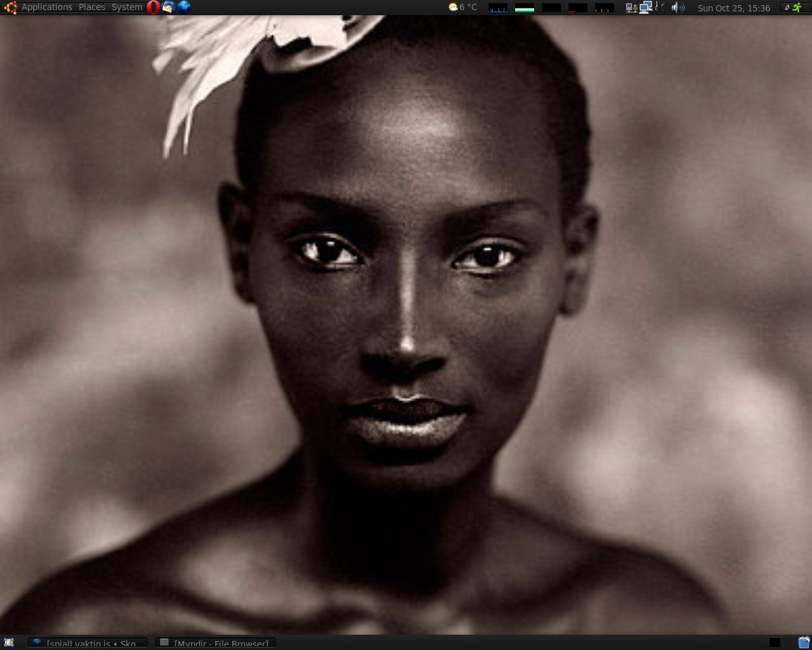This screenshot has width=812, height=650.
Task: Open the 6 °C weather applet
Action: [x=462, y=8]
